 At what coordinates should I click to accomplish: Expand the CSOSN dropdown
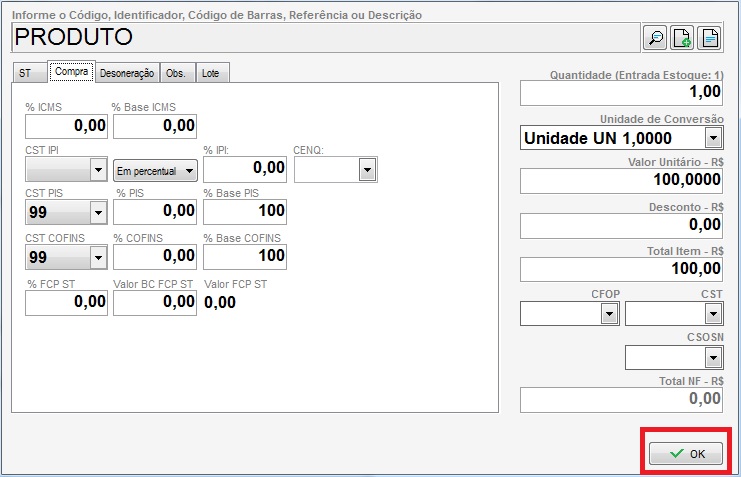pyautogui.click(x=713, y=357)
